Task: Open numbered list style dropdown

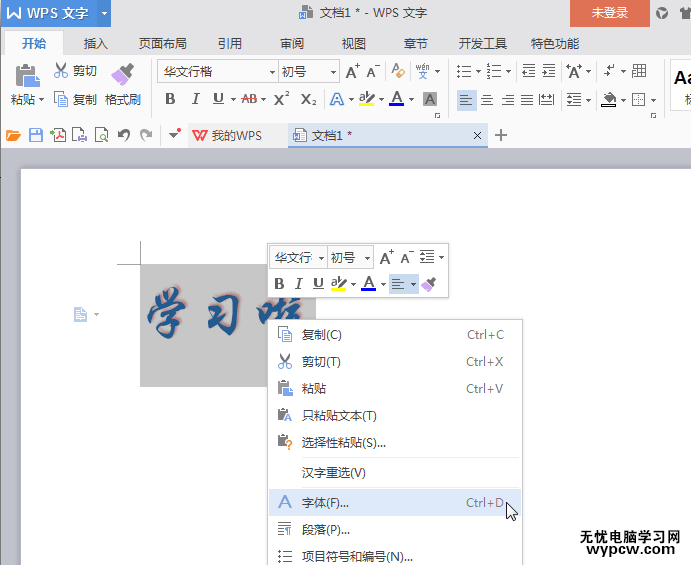Action: coord(508,71)
